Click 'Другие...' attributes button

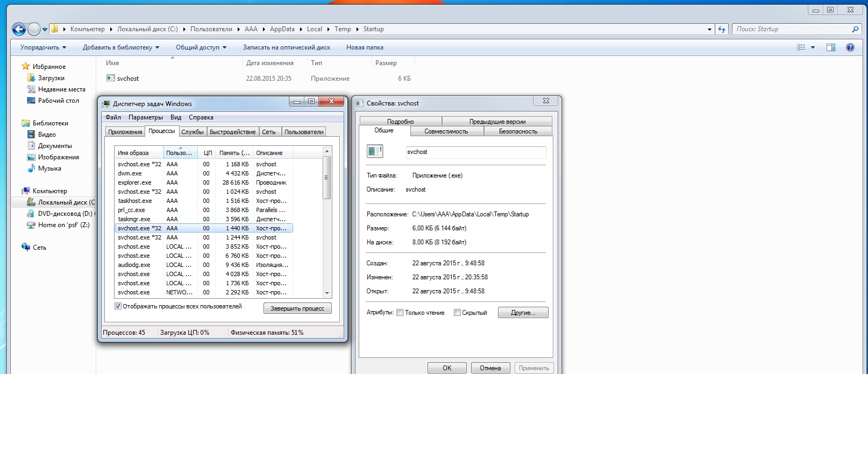coord(523,313)
